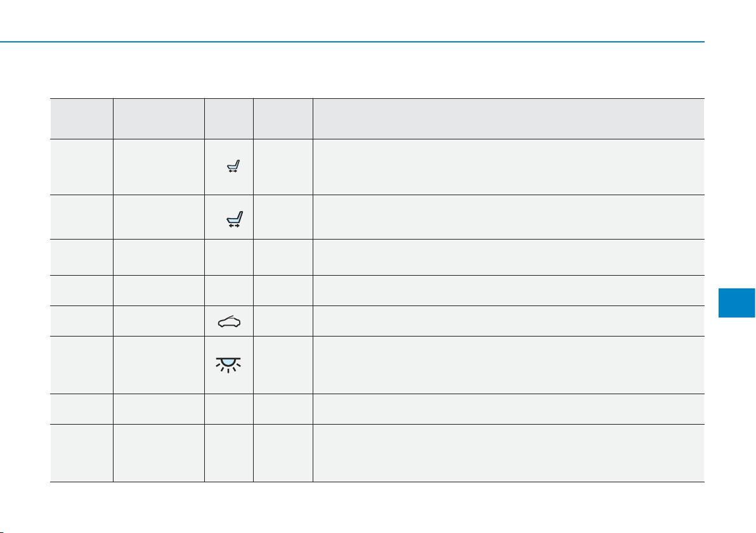The image size is (756, 533).
Task: Click wide description cell beside sunroof car icon
Action: (x=509, y=321)
